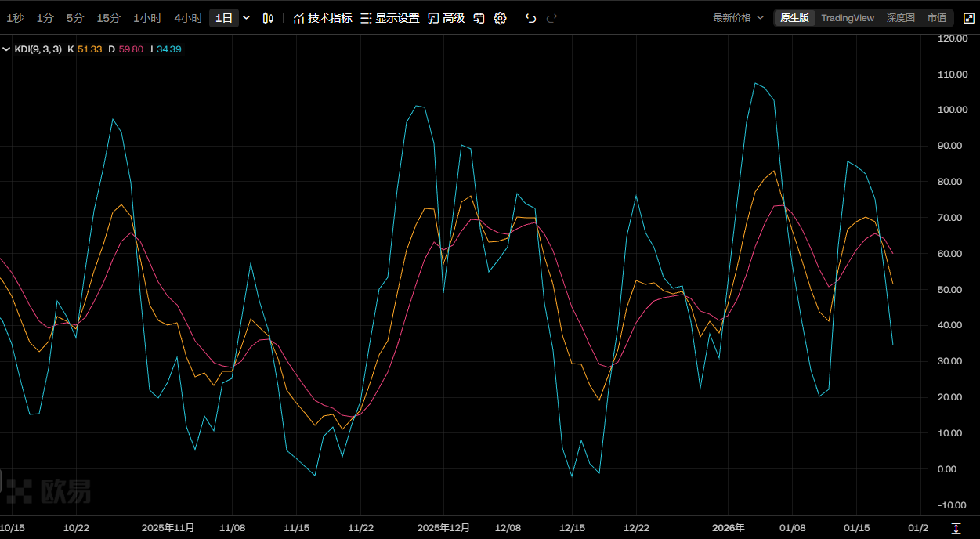The image size is (980, 539).
Task: Enter fullscreen chart mode
Action: click(x=968, y=18)
